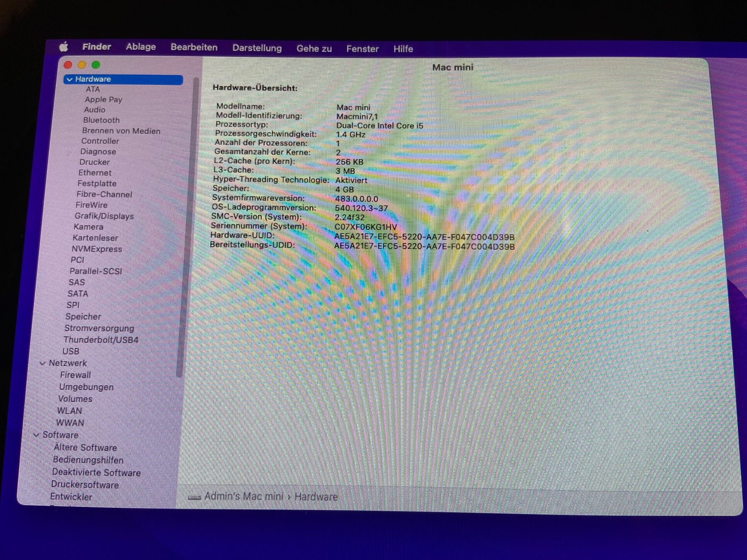Viewport: 747px width, 560px height.
Task: Select Speicher in the sidebar list
Action: click(x=83, y=317)
